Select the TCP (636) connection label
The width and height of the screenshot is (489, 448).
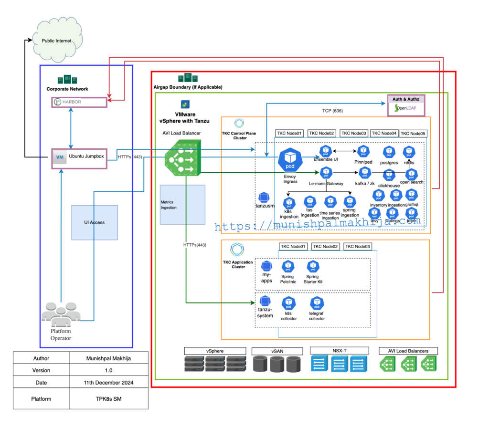point(332,111)
